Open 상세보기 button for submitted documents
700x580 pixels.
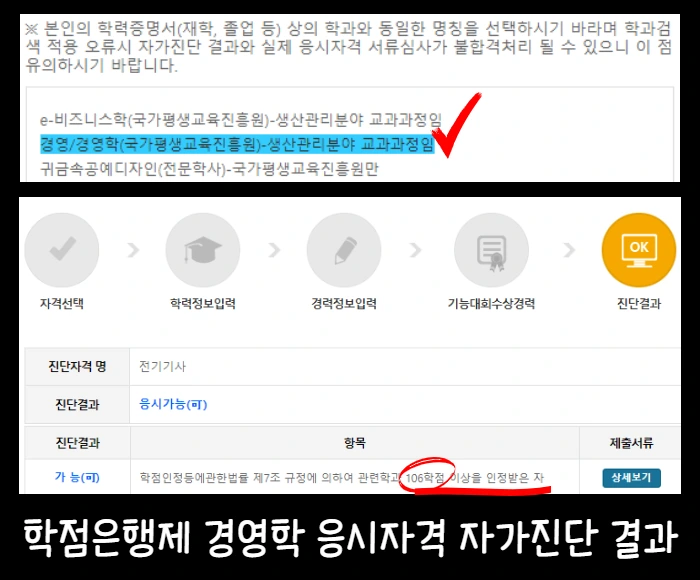pyautogui.click(x=631, y=478)
